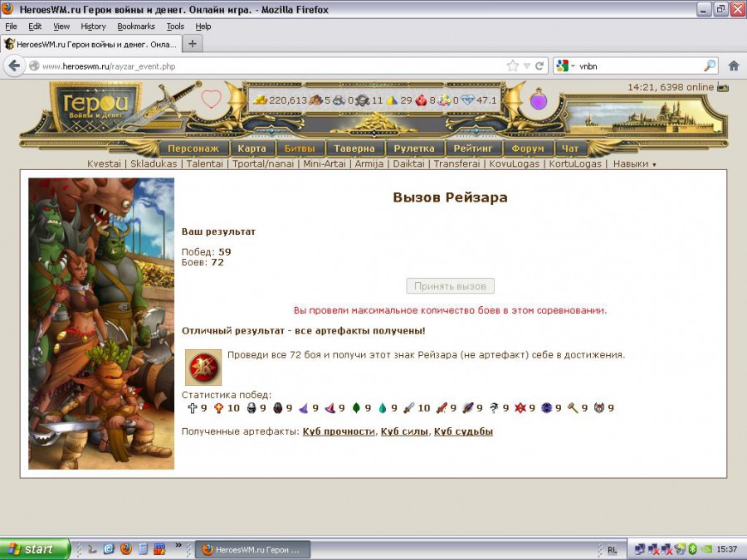Follow the Skladukas link
This screenshot has width=747, height=560.
coord(154,163)
